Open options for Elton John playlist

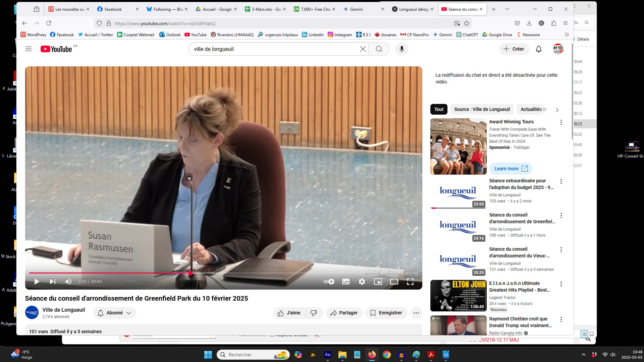coord(561,284)
